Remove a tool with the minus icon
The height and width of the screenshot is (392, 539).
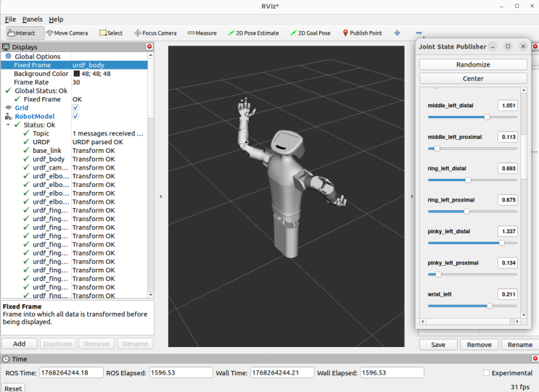[x=419, y=33]
